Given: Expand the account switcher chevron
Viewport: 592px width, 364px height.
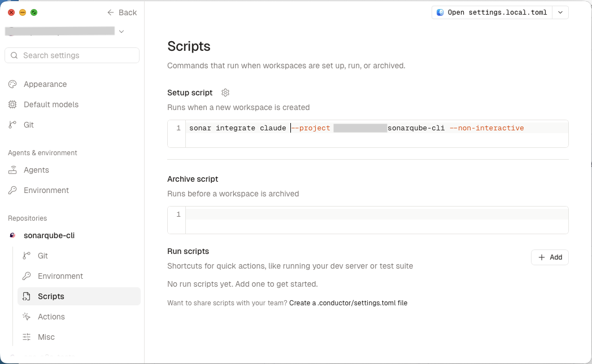Looking at the screenshot, I should pyautogui.click(x=121, y=32).
